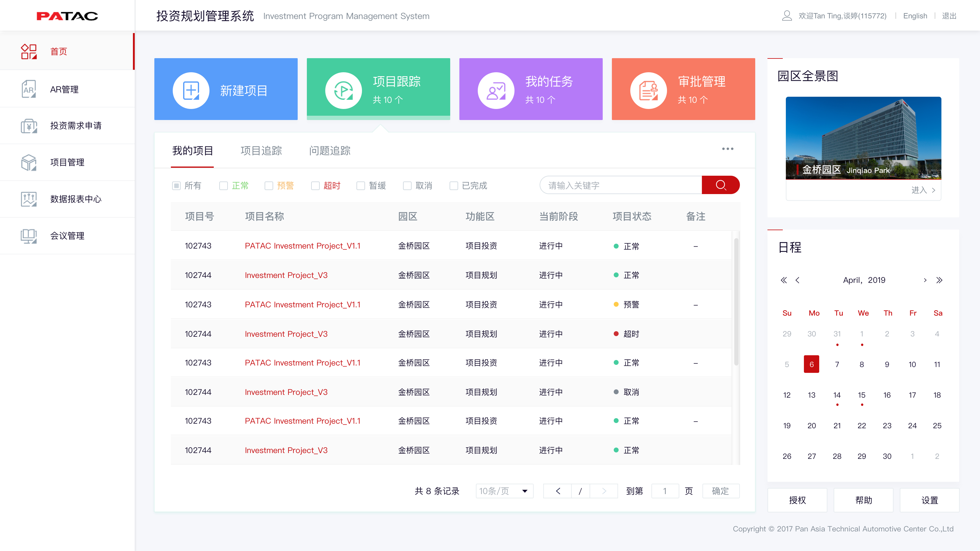The width and height of the screenshot is (980, 551).
Task: Switch to the 项目追踪 tab
Action: 261,151
